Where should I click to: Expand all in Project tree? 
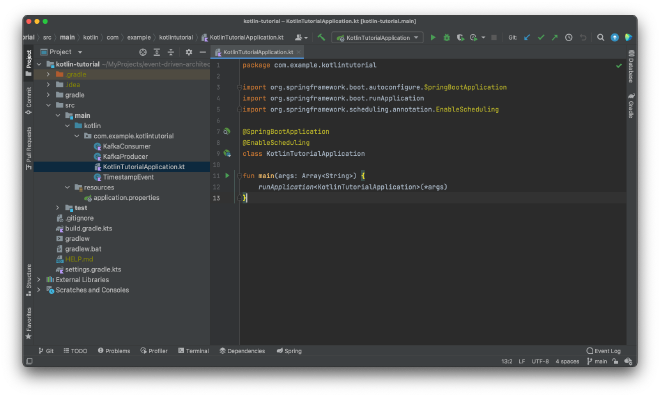coord(157,52)
